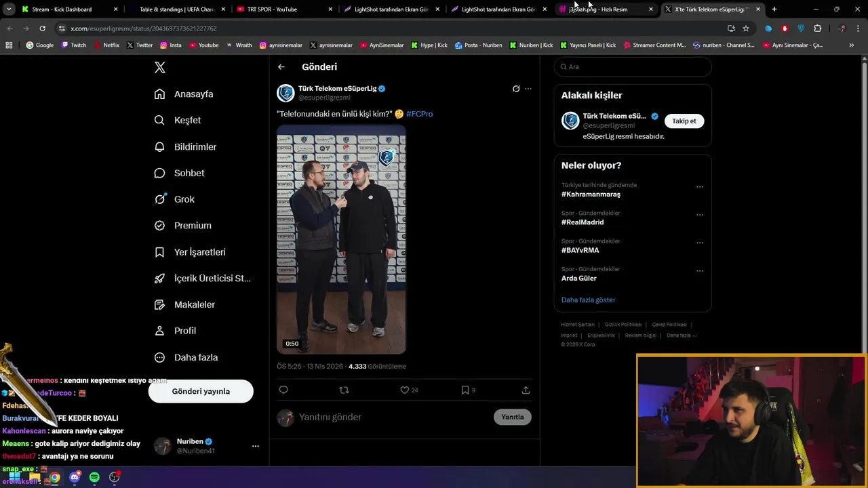Switch to the TRT SPOR - YouTube tab

[x=283, y=9]
